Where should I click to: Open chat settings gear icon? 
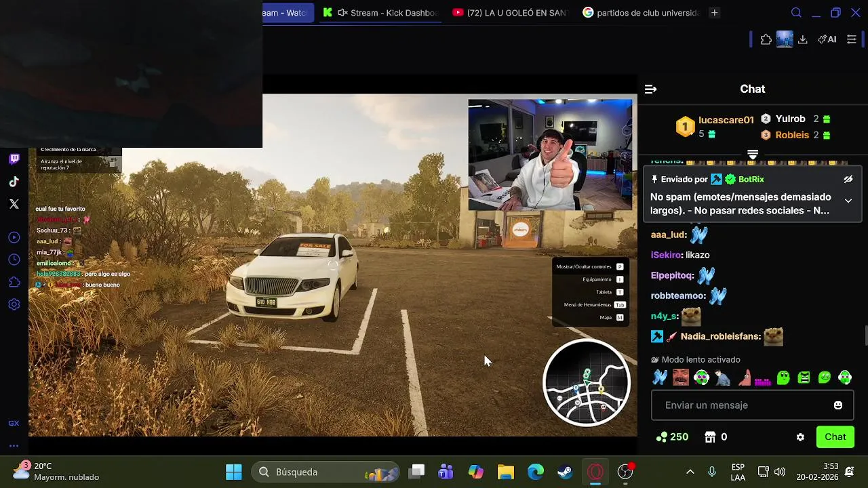[800, 437]
